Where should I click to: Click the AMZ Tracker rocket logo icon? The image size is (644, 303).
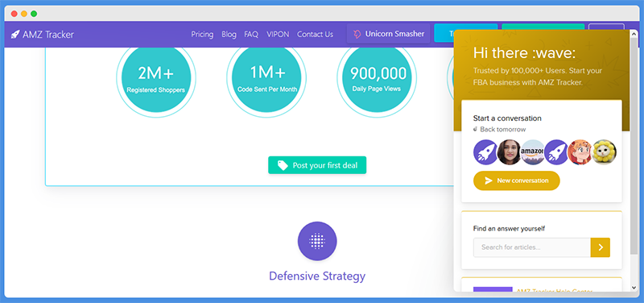click(15, 34)
